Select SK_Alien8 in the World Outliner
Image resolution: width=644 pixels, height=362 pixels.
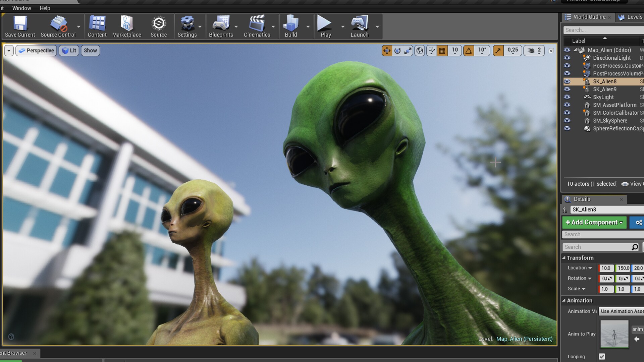click(x=604, y=81)
